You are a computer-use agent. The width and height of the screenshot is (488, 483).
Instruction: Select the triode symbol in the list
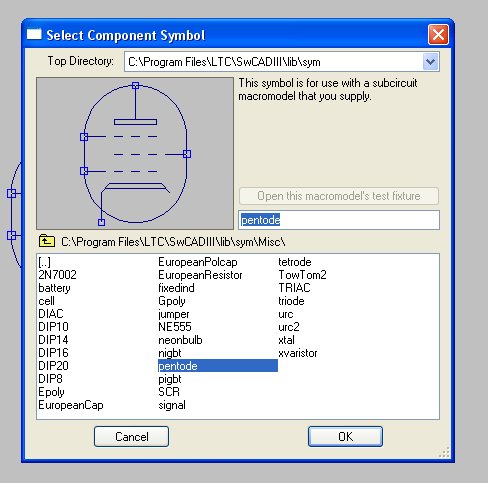tap(291, 301)
